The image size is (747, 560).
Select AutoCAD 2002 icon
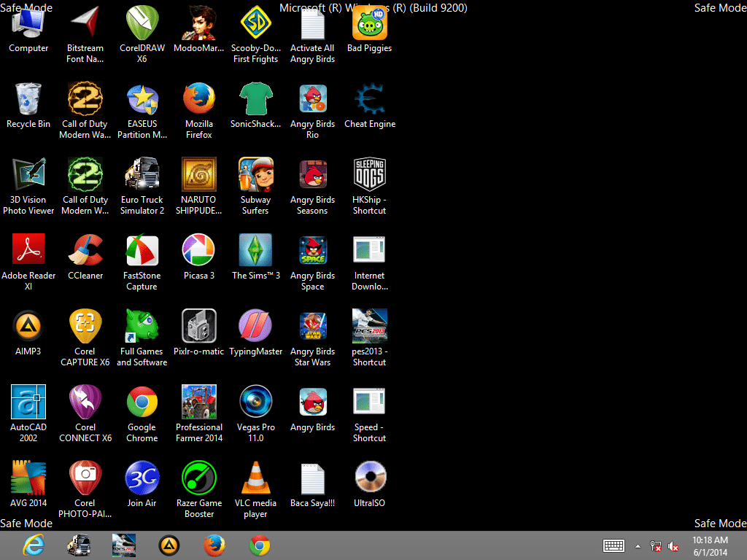click(28, 402)
